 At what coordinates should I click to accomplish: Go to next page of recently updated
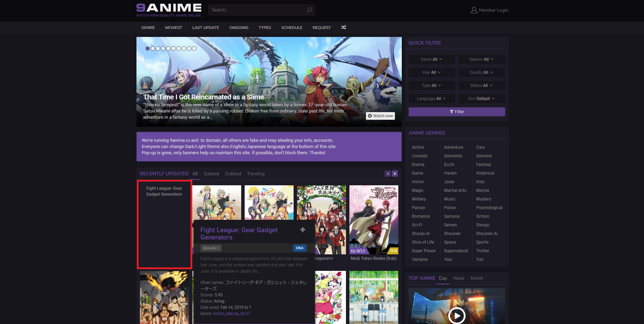pyautogui.click(x=395, y=174)
